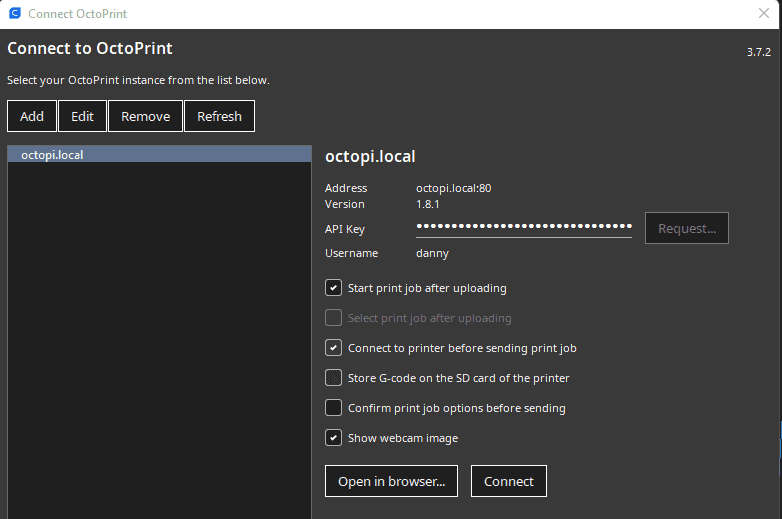Click the address value octopi.local:80
Viewport: 782px width, 519px height.
click(x=453, y=188)
